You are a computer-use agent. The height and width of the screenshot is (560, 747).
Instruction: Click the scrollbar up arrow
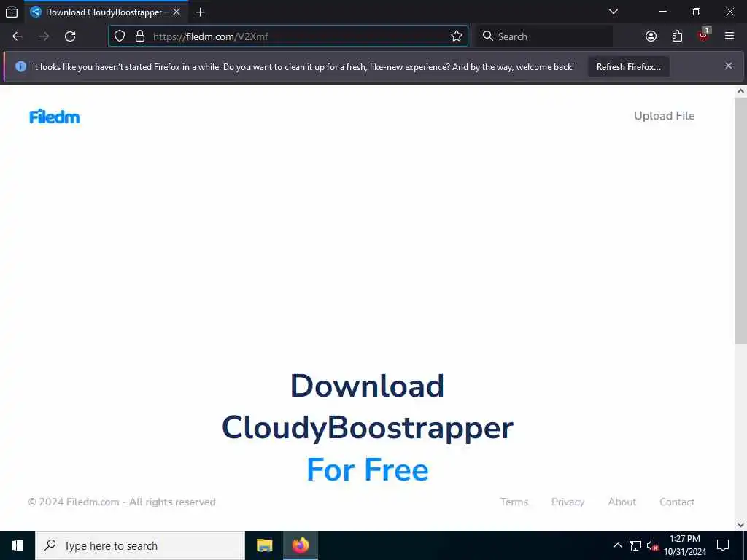(x=741, y=91)
